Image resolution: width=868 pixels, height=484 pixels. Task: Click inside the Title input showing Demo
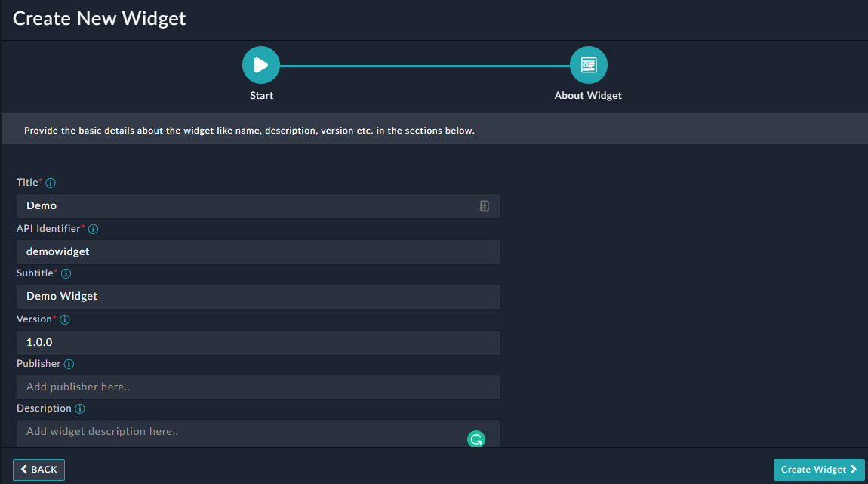point(226,205)
